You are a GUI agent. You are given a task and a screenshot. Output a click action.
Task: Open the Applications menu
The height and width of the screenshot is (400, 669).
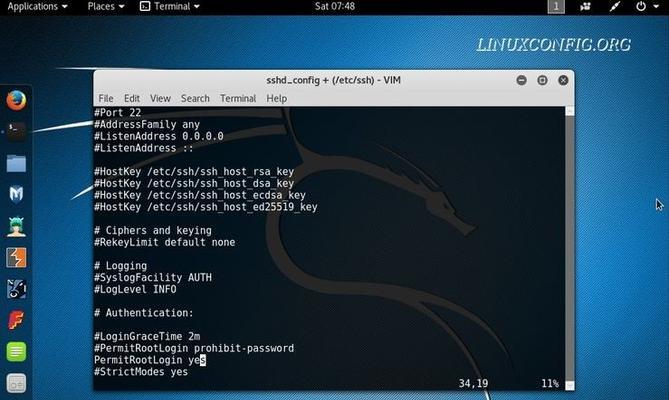pyautogui.click(x=38, y=6)
